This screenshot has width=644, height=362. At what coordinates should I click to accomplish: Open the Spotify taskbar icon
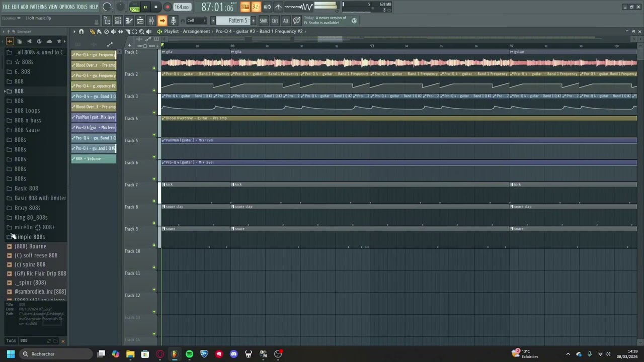189,354
